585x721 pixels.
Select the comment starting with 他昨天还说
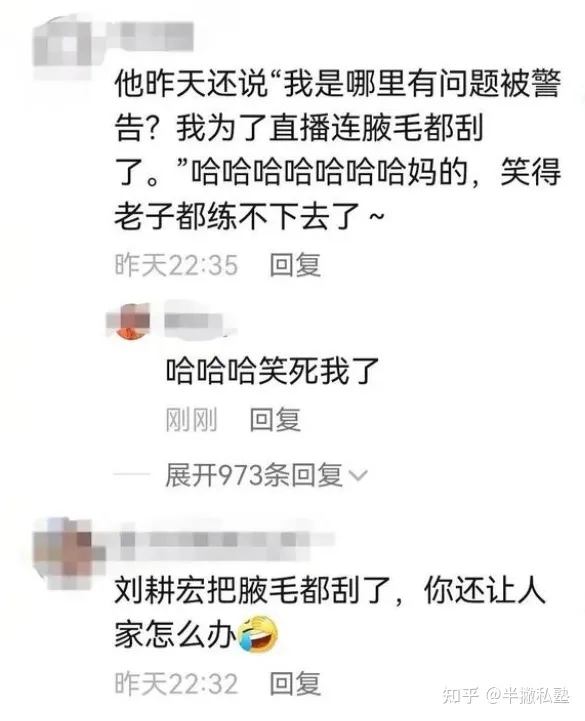coord(338,150)
